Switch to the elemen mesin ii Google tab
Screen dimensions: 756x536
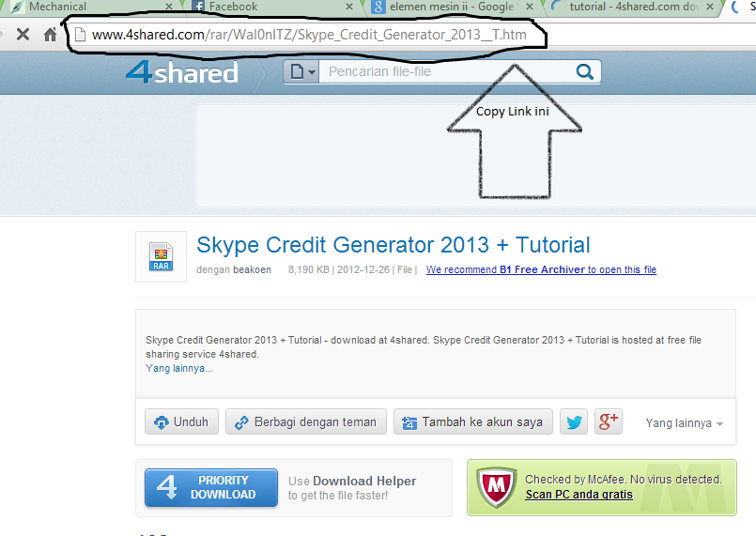pyautogui.click(x=454, y=7)
